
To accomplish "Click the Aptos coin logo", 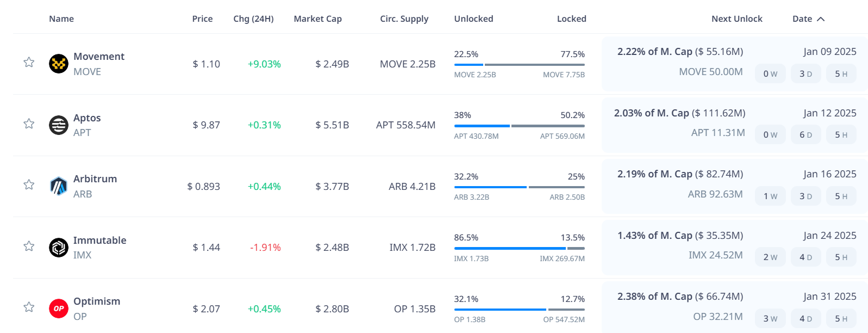I will point(59,125).
